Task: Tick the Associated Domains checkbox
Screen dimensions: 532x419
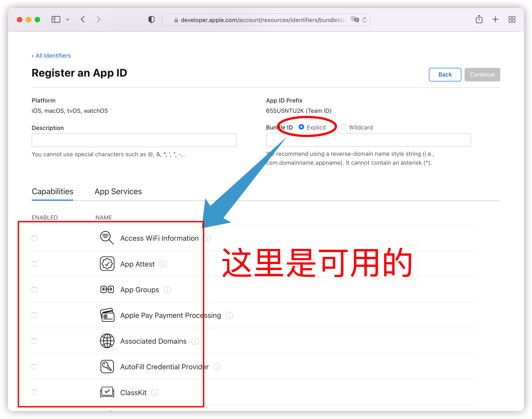Action: [x=35, y=341]
